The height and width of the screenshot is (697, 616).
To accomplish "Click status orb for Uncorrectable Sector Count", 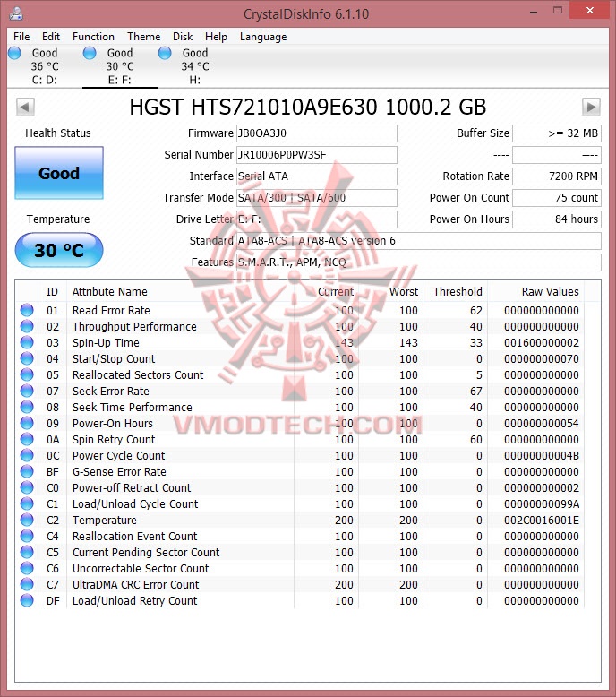I will tap(27, 568).
